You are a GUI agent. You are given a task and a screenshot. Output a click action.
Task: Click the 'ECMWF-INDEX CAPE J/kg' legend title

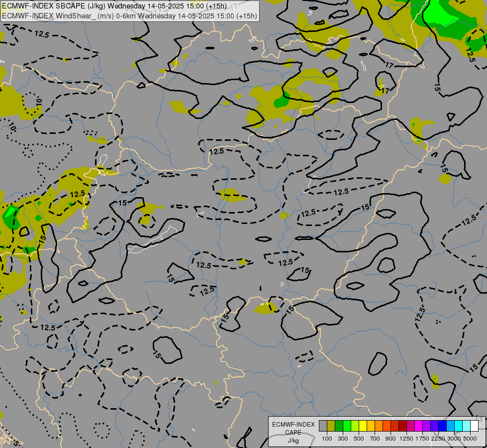point(293,433)
